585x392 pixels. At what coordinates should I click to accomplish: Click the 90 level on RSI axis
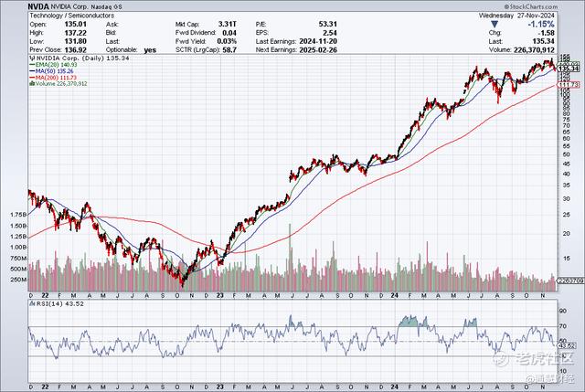pos(563,311)
